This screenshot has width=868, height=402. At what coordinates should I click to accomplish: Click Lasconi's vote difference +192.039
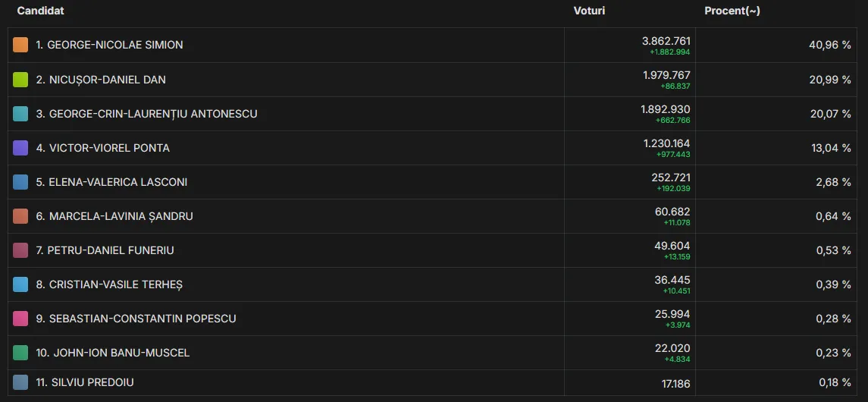tap(674, 188)
